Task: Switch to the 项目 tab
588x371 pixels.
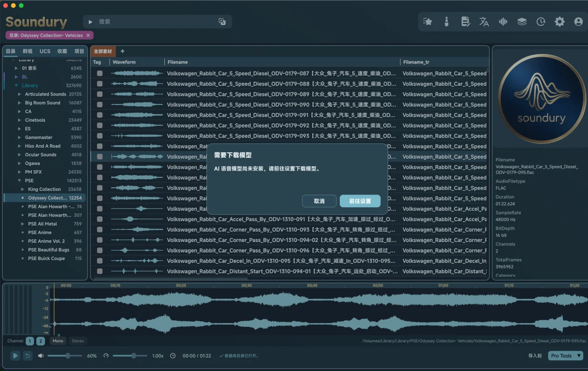Action: coord(79,51)
